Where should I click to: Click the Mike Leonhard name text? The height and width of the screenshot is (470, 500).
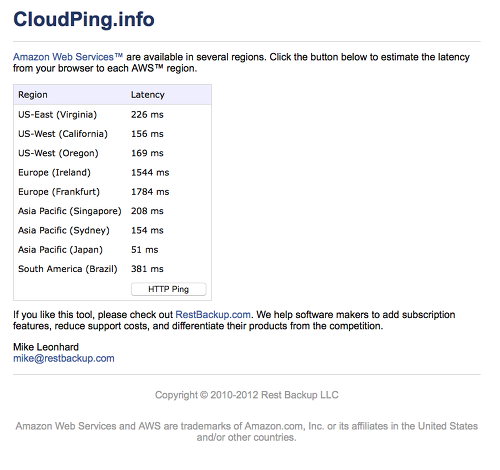pyautogui.click(x=46, y=347)
